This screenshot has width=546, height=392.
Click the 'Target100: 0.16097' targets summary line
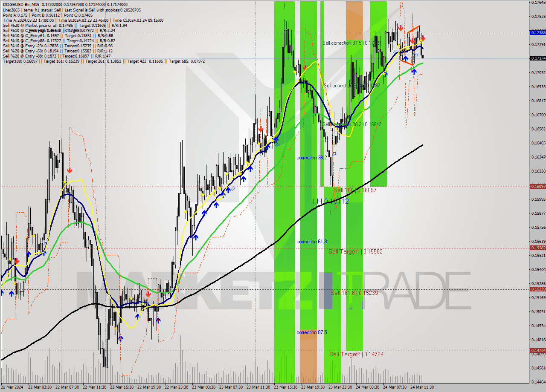pos(104,61)
